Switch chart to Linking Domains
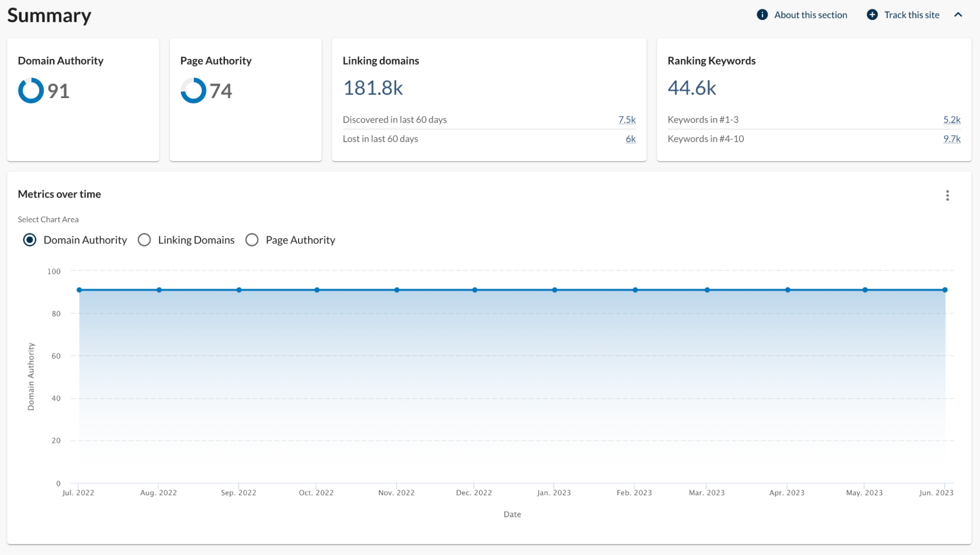Image resolution: width=980 pixels, height=555 pixels. click(145, 240)
